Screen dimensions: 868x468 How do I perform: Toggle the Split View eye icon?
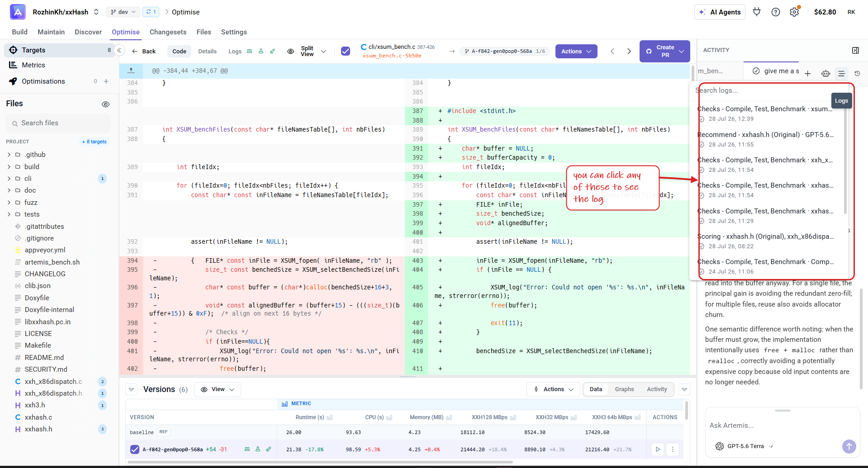click(x=290, y=51)
